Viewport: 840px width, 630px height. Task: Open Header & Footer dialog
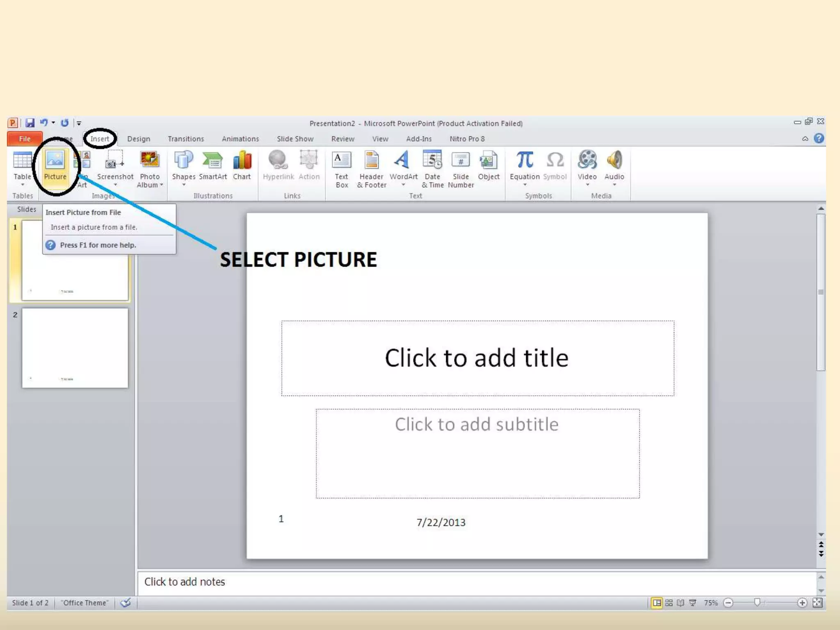(372, 168)
